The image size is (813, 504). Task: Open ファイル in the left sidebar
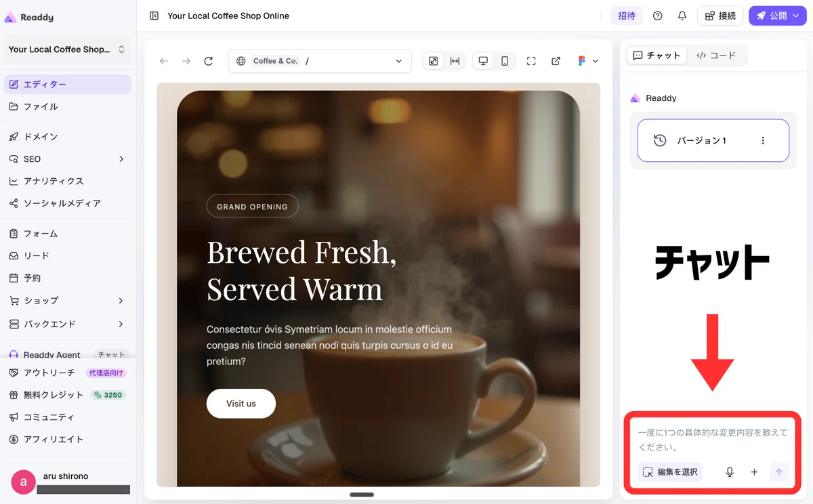click(67, 106)
